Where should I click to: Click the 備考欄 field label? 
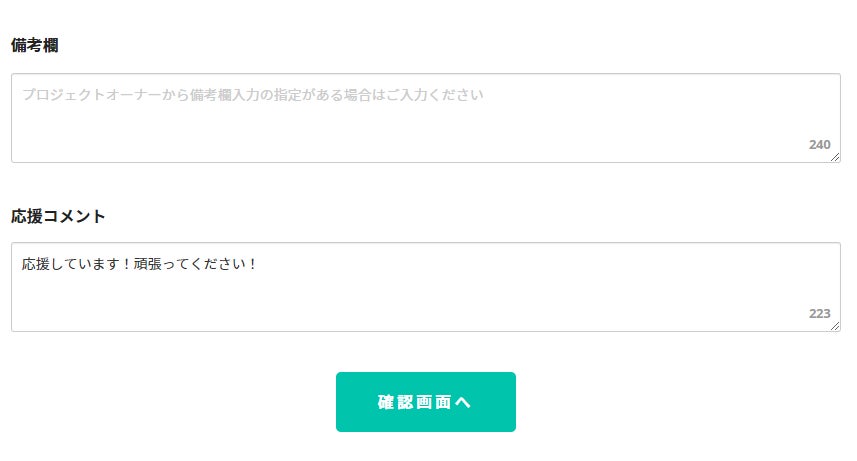pos(35,46)
